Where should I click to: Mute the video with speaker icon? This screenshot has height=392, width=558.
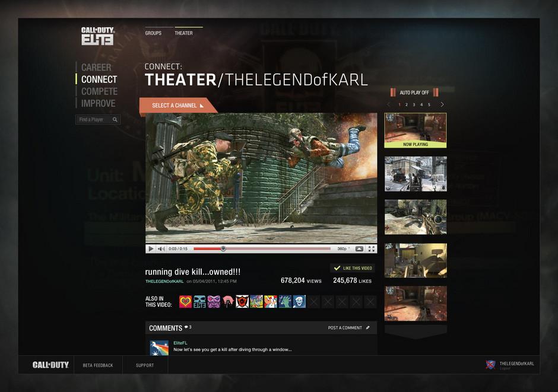pos(161,249)
